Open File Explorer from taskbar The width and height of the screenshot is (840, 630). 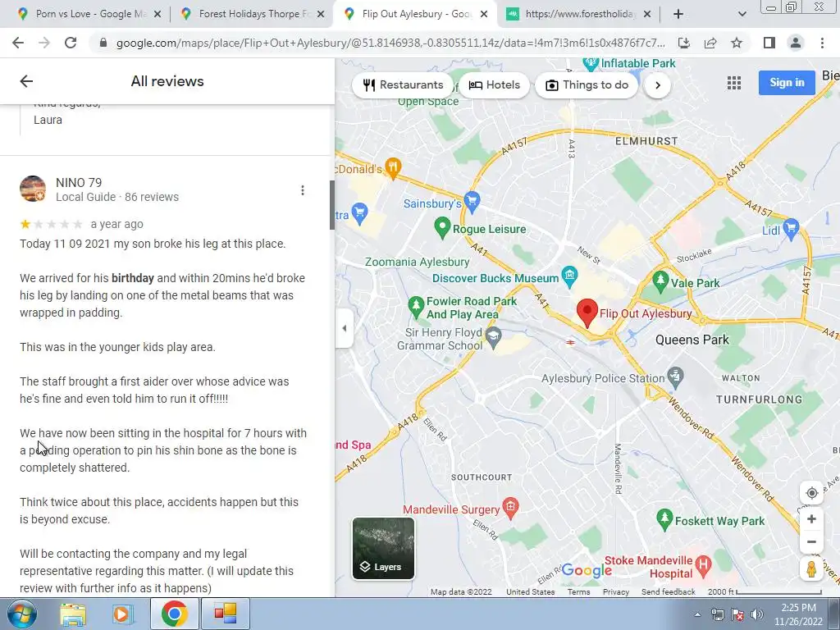tap(73, 614)
